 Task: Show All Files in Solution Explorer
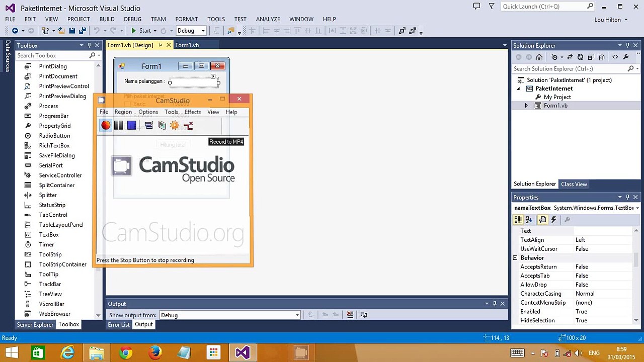[601, 57]
